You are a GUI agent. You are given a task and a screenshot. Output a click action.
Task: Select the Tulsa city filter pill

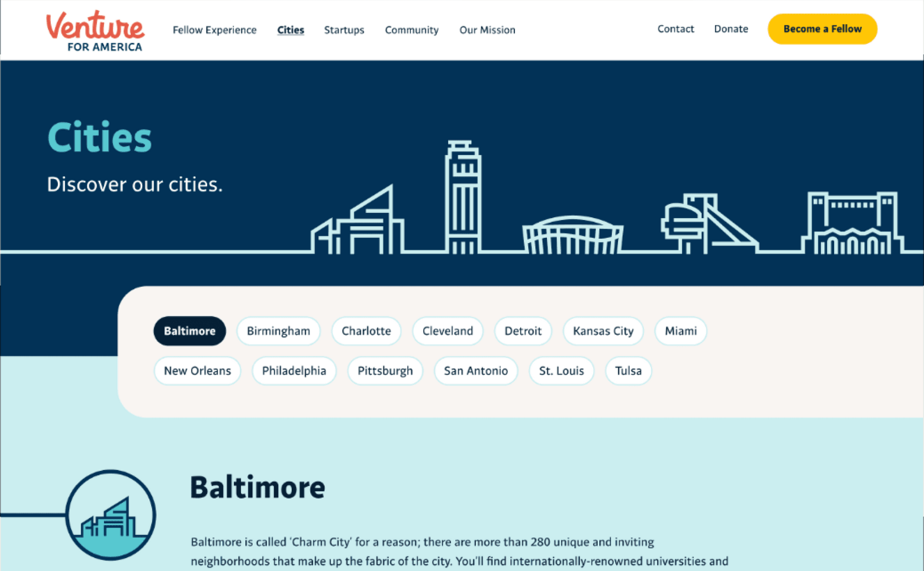[x=628, y=371]
